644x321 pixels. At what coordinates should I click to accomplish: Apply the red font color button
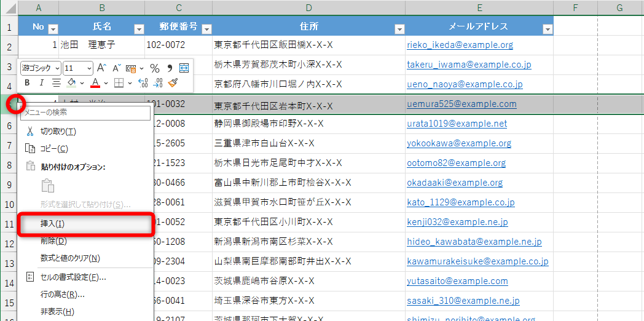(95, 83)
